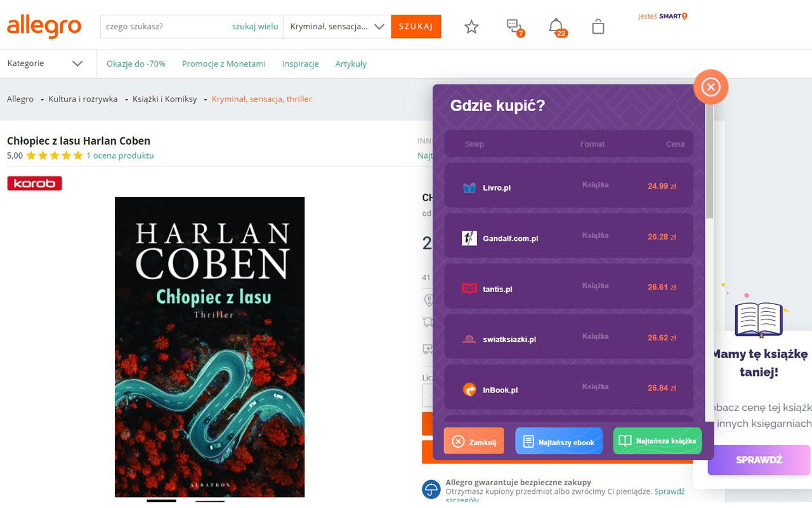Click the Sklep column header

(x=474, y=144)
